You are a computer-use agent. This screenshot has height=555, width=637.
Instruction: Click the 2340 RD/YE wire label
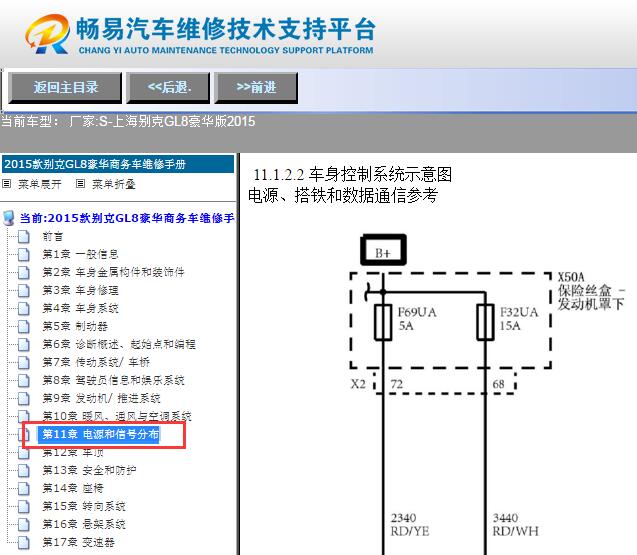pos(410,525)
